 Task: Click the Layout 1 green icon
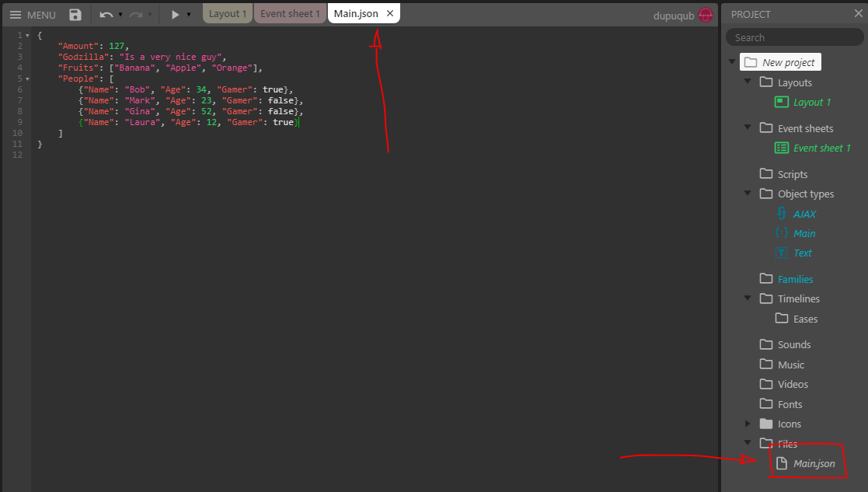(782, 102)
